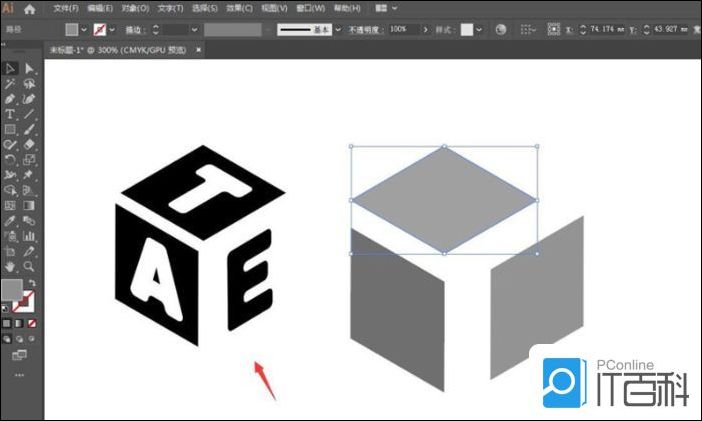Viewport: 702px width, 421px height.
Task: Select the Eraser tool
Action: point(29,145)
